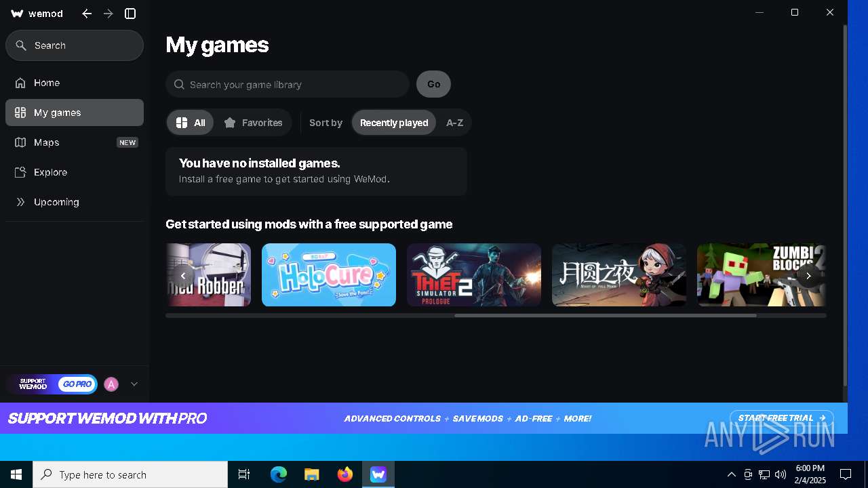Viewport: 868px width, 488px height.
Task: Open File Explorer from taskbar
Action: pyautogui.click(x=312, y=474)
